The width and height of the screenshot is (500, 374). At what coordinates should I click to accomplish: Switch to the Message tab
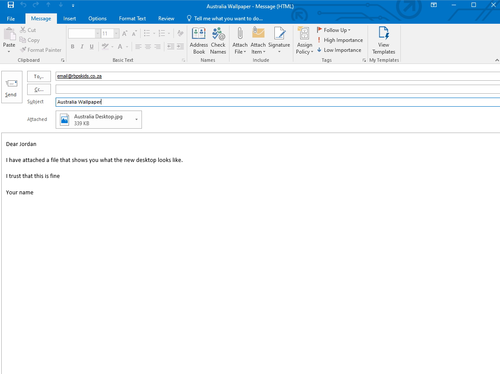[x=41, y=19]
